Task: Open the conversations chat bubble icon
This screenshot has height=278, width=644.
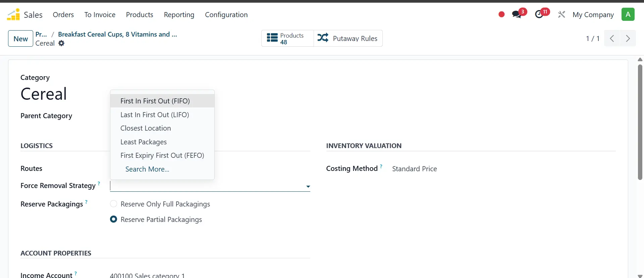Action: 517,14
